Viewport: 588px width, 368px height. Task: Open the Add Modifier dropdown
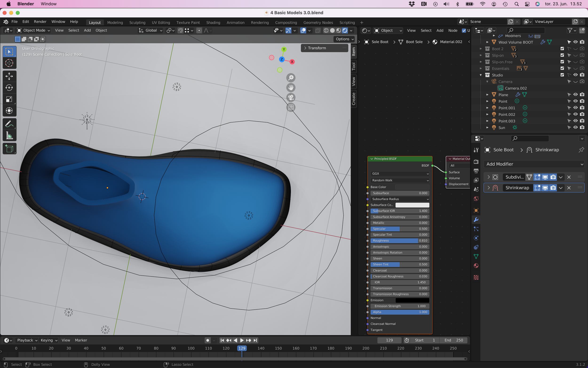click(x=534, y=164)
